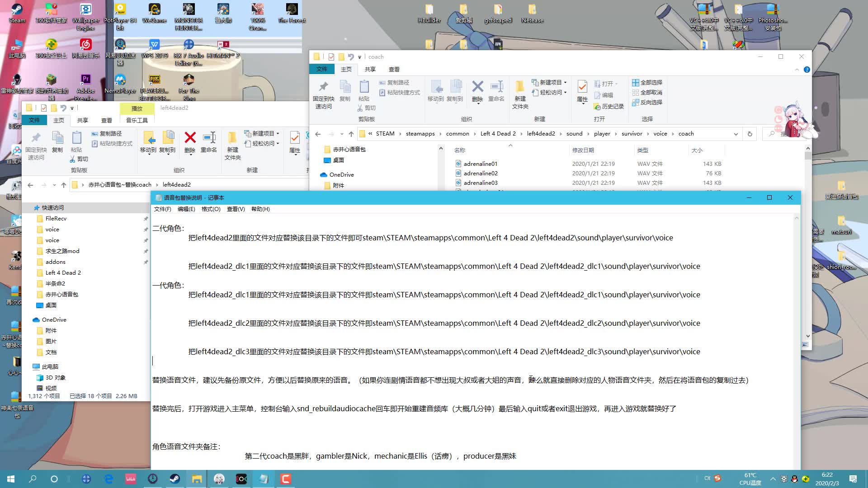Viewport: 868px width, 488px height.
Task: Sort by Name column in coach window
Action: click(460, 150)
